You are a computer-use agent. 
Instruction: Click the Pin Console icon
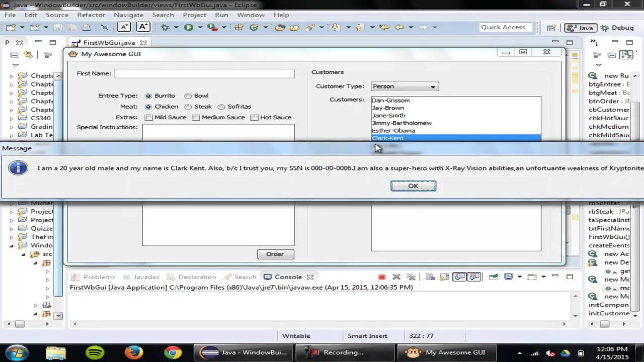point(494,277)
